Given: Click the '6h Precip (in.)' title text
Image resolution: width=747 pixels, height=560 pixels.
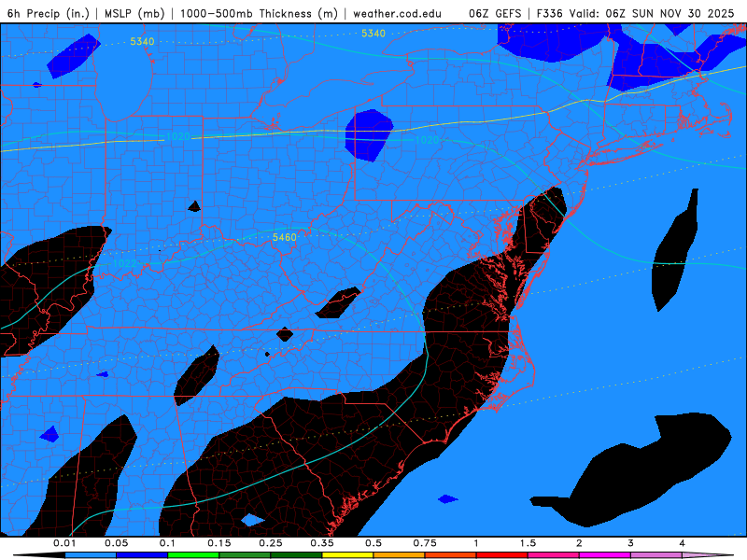Looking at the screenshot, I should click(x=49, y=13).
